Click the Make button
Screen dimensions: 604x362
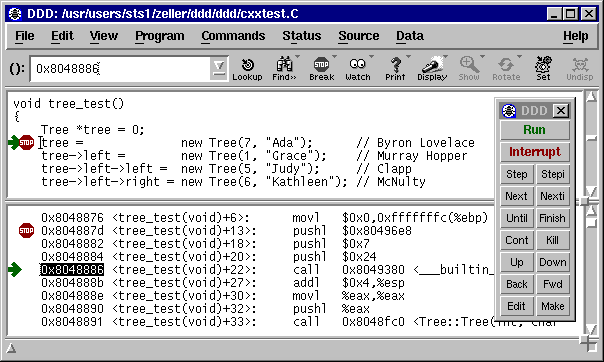tap(553, 306)
